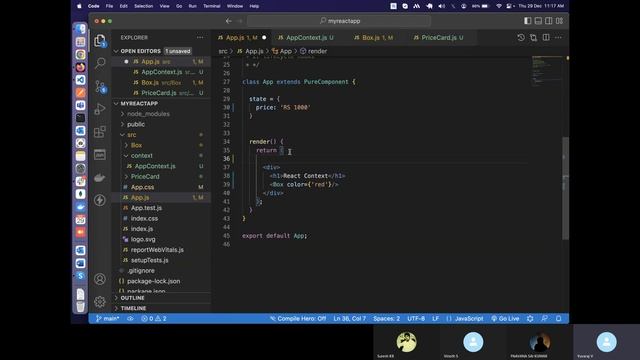Open the Manage gear icon
Viewport: 640px width, 360px height.
(100, 302)
